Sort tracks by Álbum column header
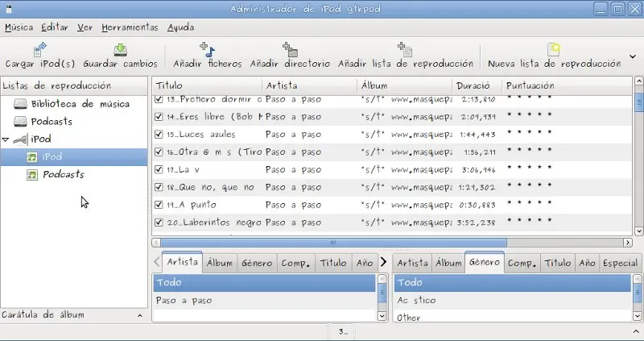This screenshot has height=341, width=644. 405,85
